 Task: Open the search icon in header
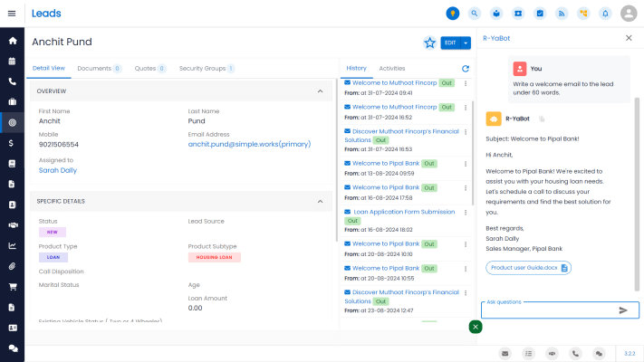coord(474,14)
